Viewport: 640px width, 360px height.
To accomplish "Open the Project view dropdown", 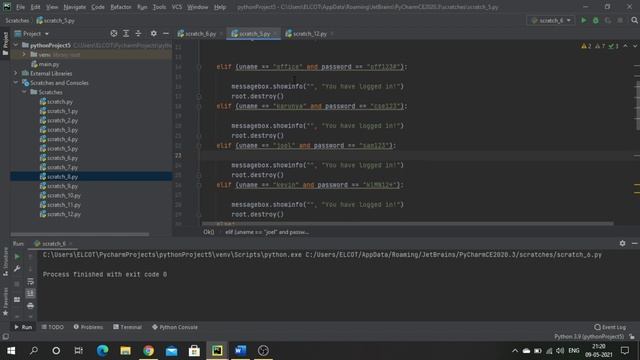I will (x=32, y=33).
